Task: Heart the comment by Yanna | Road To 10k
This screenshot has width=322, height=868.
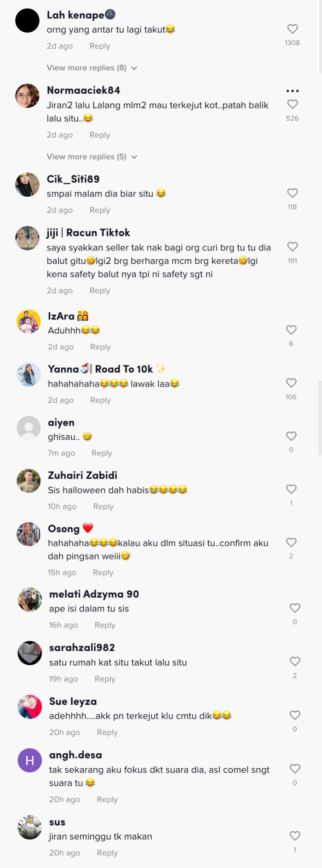Action: pos(291,383)
